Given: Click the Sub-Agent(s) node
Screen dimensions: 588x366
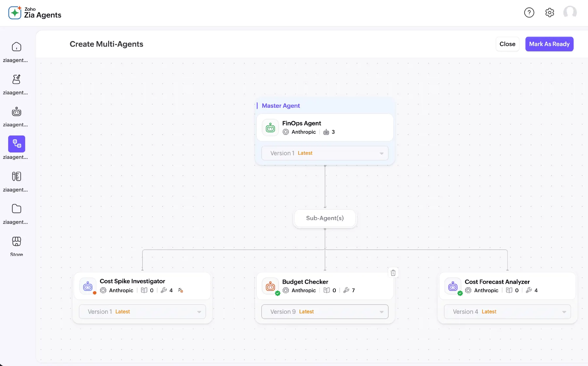Looking at the screenshot, I should point(325,218).
